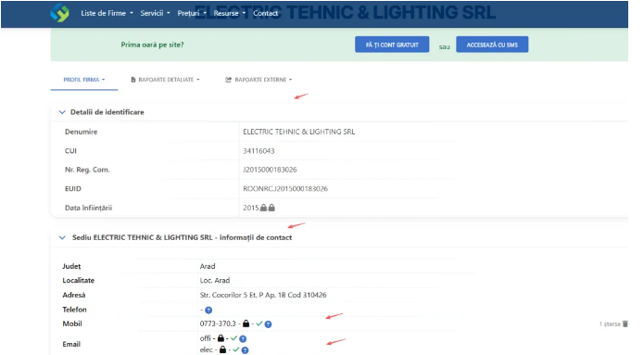The width and height of the screenshot is (644, 355).
Task: Click the Județ value Arad
Action: click(x=208, y=266)
